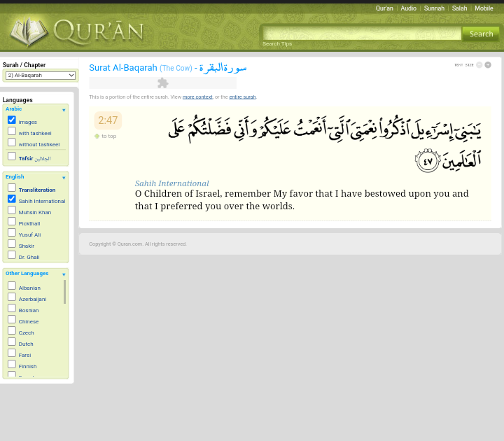Click the English section header label
Image resolution: width=504 pixels, height=441 pixels.
15,177
